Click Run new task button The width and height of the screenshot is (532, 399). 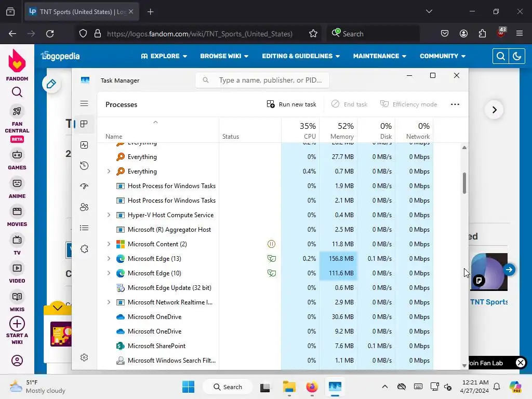291,104
